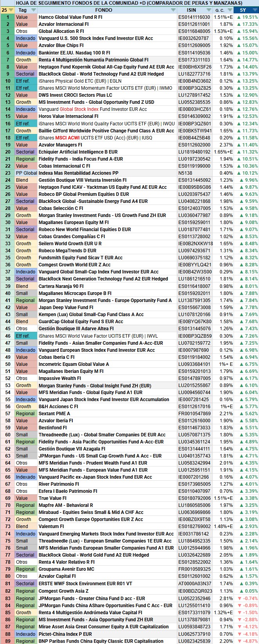Open the filter dropdown on the 5Y column
259x644 pixels.
(254, 10)
